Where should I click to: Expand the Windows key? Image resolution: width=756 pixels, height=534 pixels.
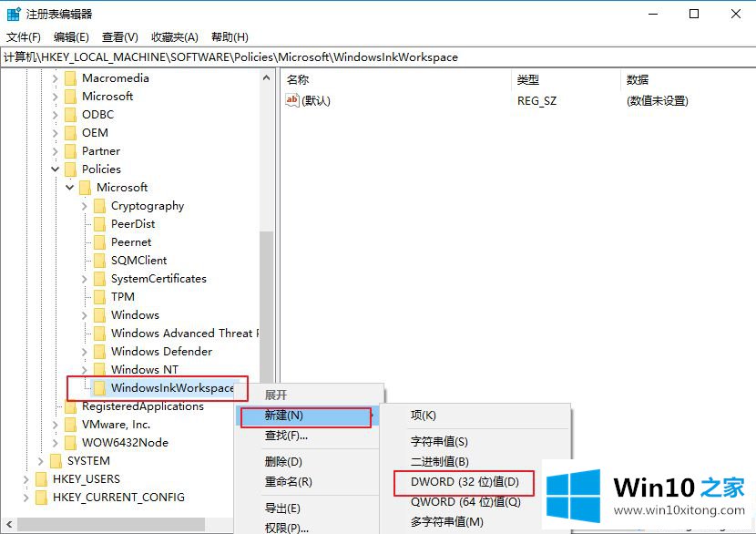tap(85, 315)
